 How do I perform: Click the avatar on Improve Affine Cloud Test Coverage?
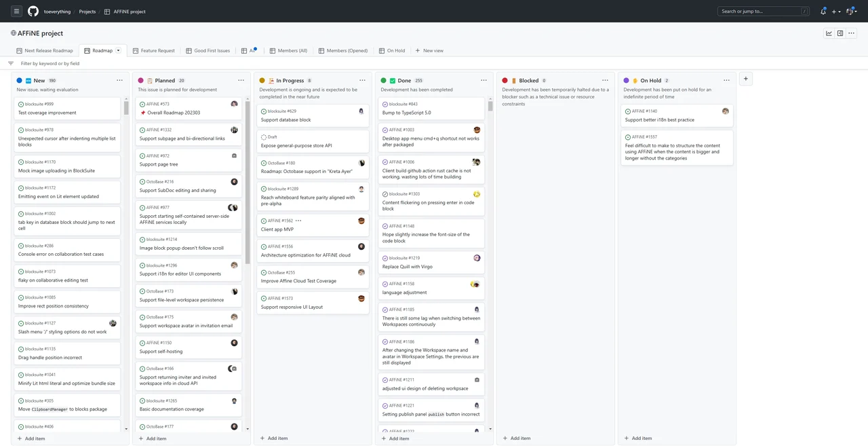click(x=361, y=272)
